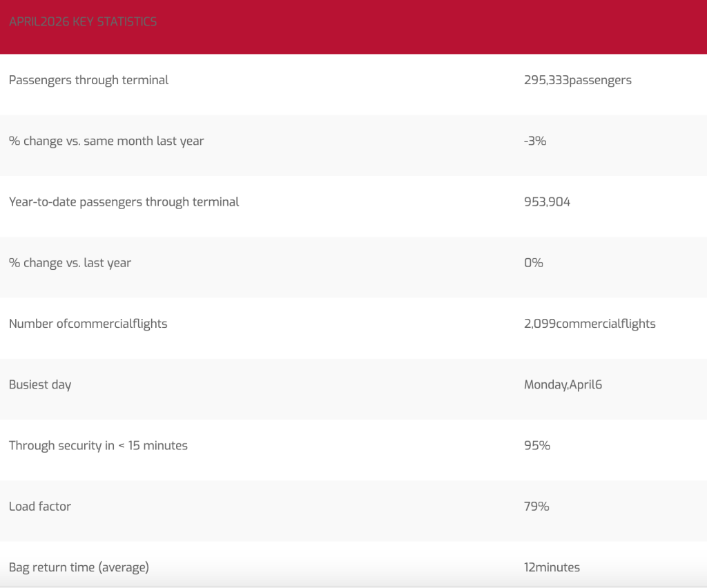The height and width of the screenshot is (588, 707).
Task: Click the Monday,April6 value
Action: pos(563,384)
